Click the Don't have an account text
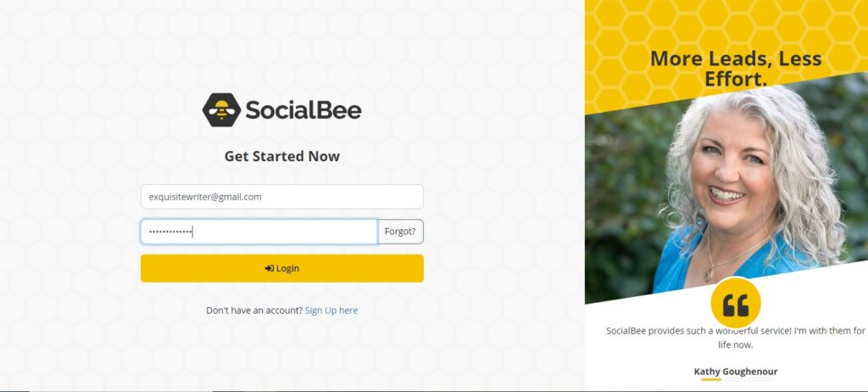The image size is (868, 392). point(253,311)
